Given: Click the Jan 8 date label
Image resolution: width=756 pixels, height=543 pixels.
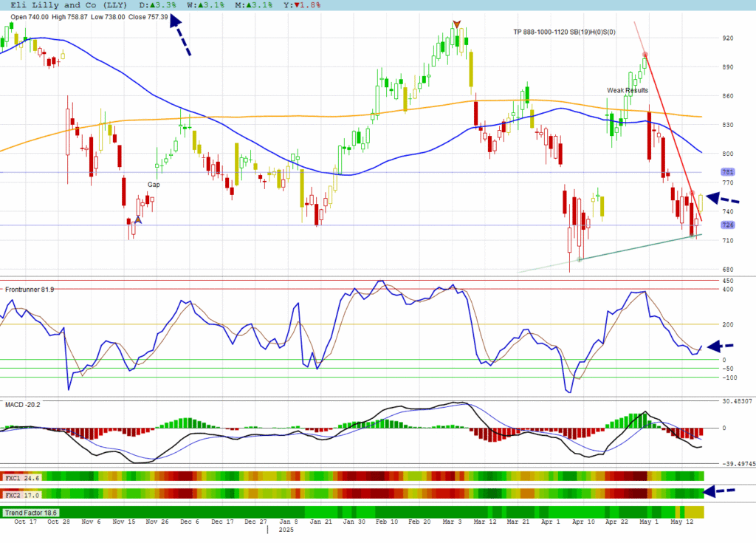Looking at the screenshot, I should (x=289, y=522).
